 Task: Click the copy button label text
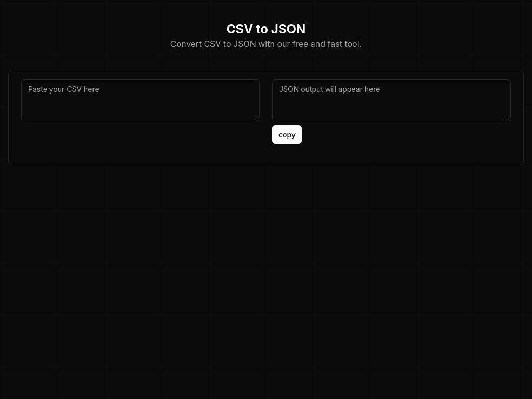point(287,134)
